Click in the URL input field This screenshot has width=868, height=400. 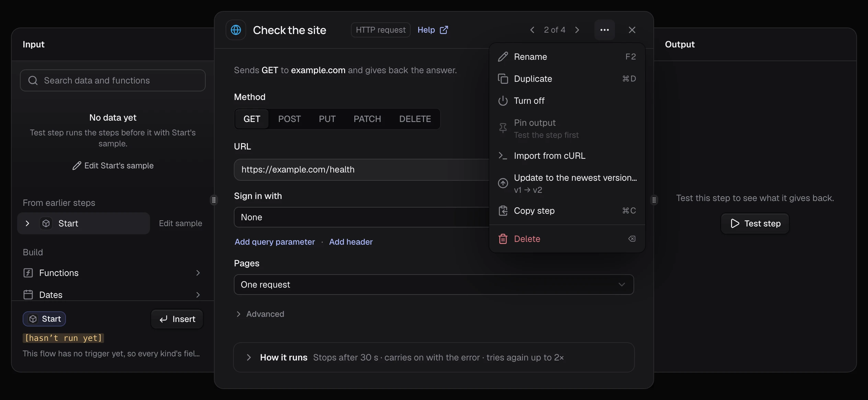point(361,169)
